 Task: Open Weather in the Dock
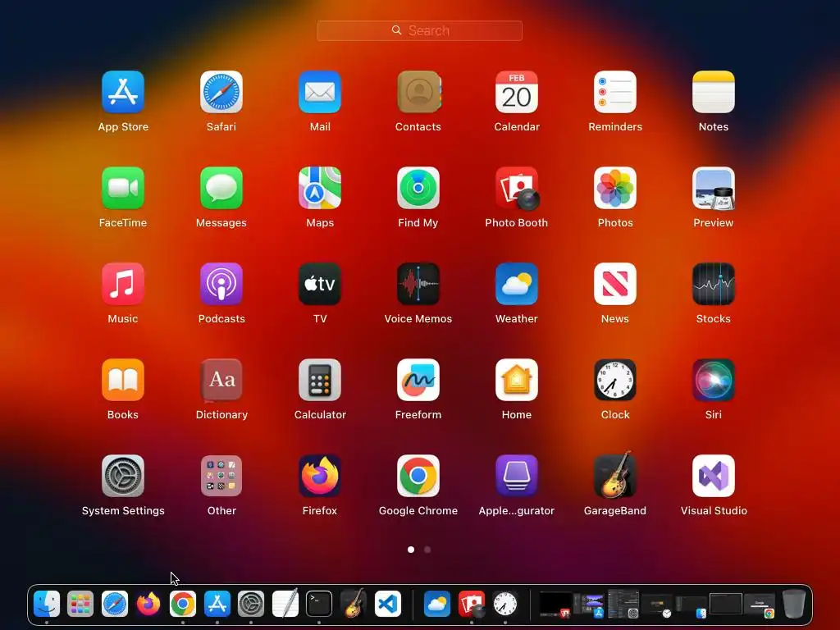click(x=437, y=604)
